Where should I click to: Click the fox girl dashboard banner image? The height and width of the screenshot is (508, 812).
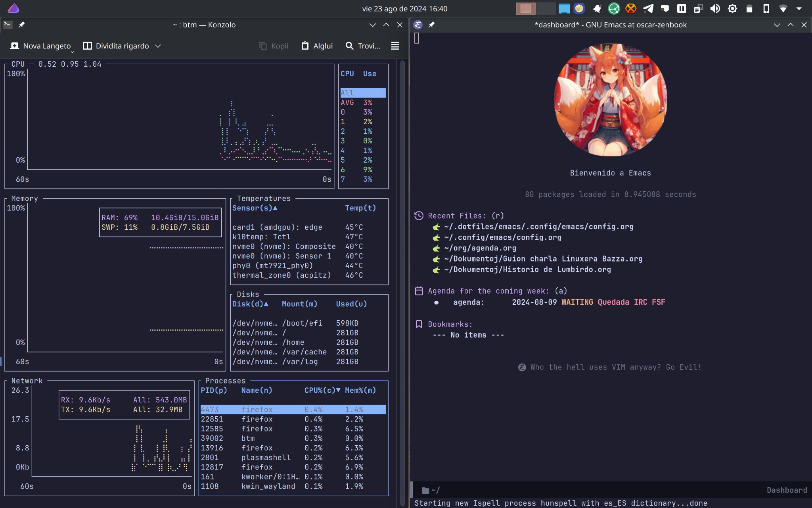point(611,100)
